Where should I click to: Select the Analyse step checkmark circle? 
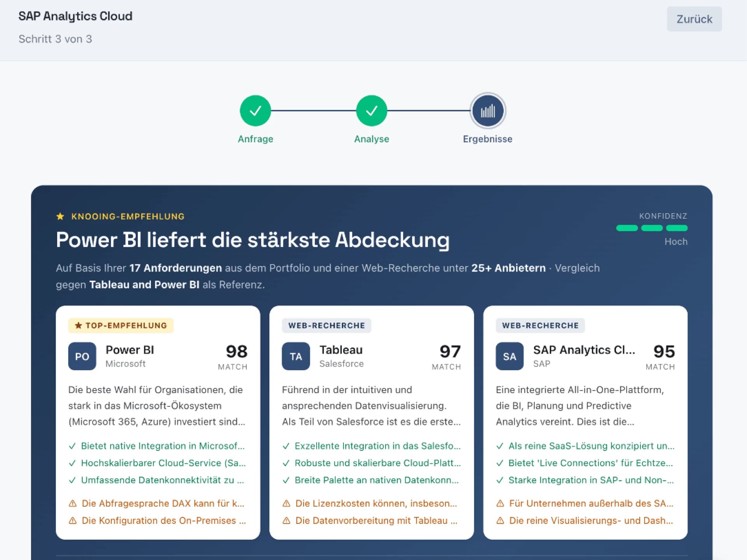click(x=372, y=111)
